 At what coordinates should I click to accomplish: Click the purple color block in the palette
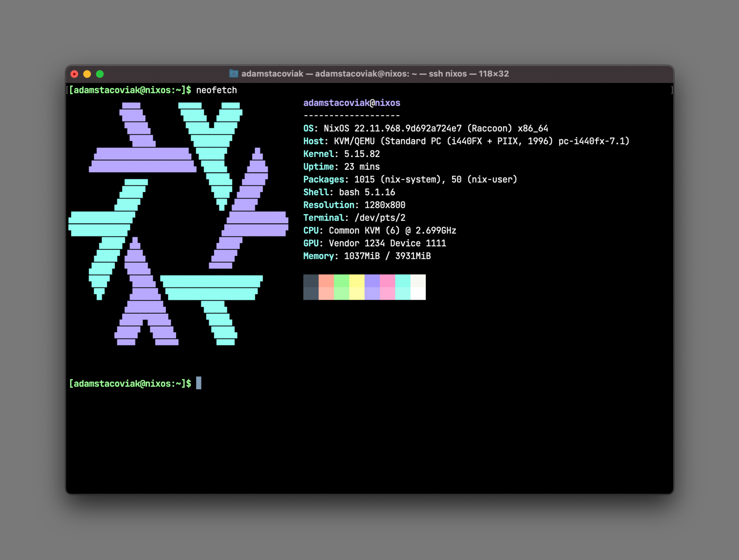tap(372, 287)
